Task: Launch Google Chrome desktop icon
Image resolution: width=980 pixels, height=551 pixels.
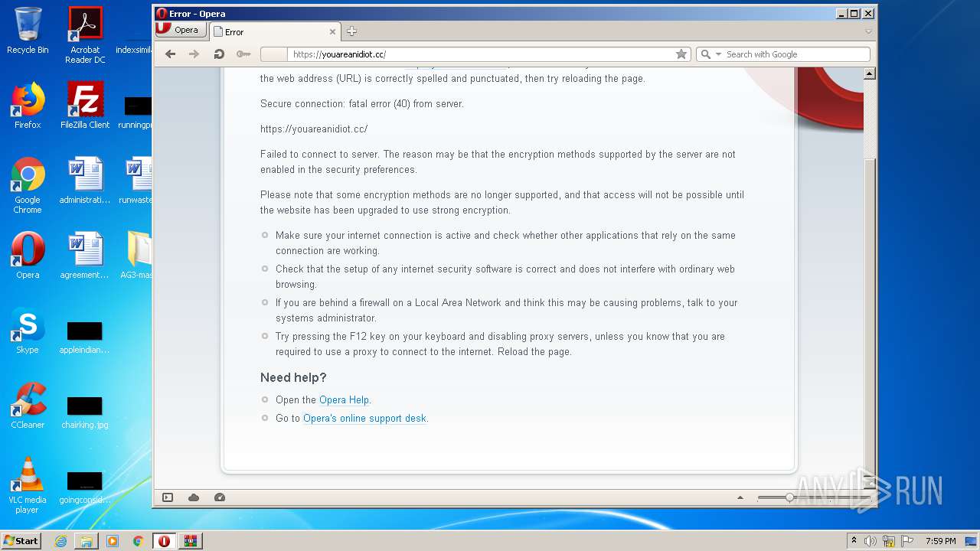Action: [x=28, y=185]
